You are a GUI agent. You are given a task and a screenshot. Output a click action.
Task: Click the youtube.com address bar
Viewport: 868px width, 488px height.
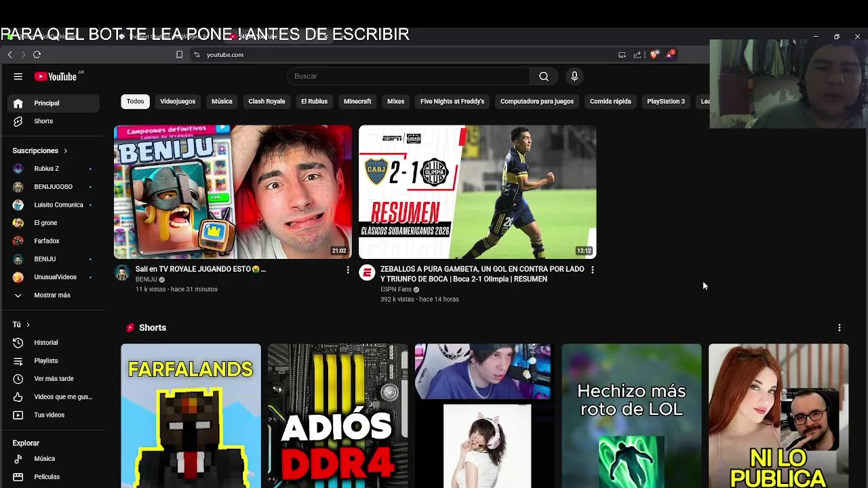[x=225, y=55]
